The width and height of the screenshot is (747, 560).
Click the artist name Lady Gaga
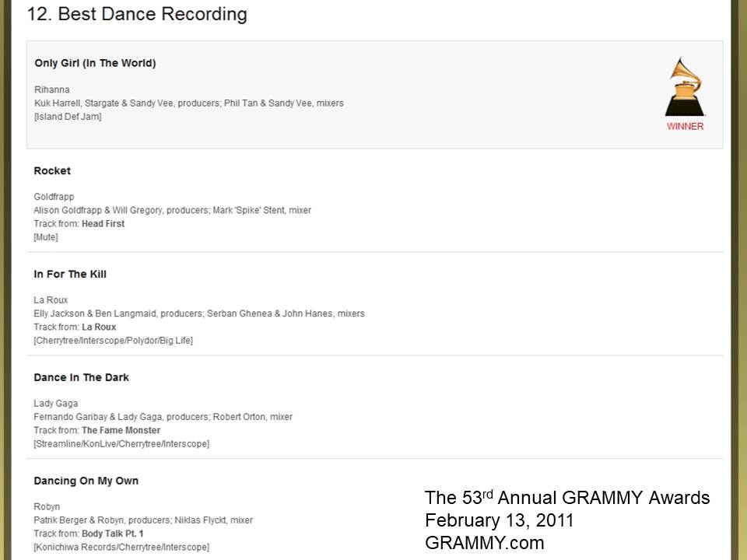pos(55,404)
